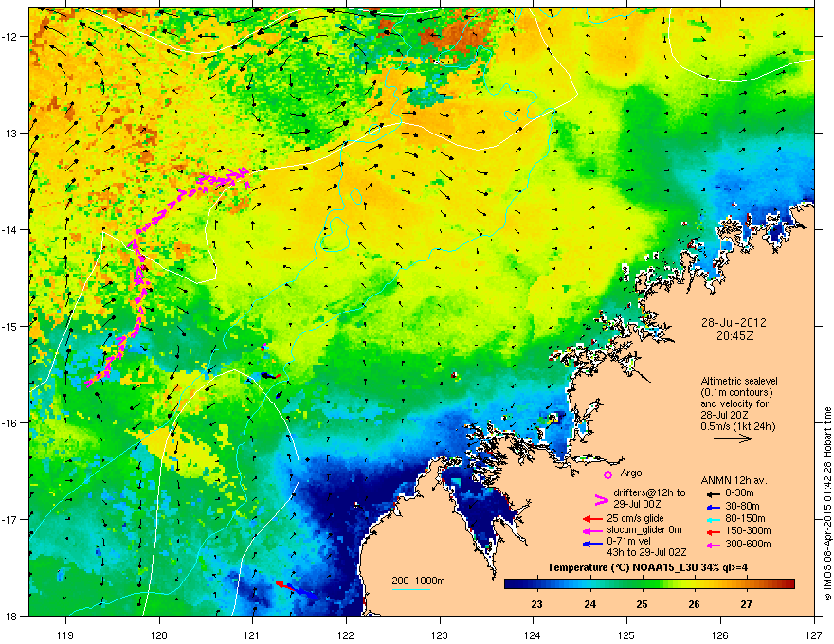Click the '29-Jul 00Z' legend line

636,504
